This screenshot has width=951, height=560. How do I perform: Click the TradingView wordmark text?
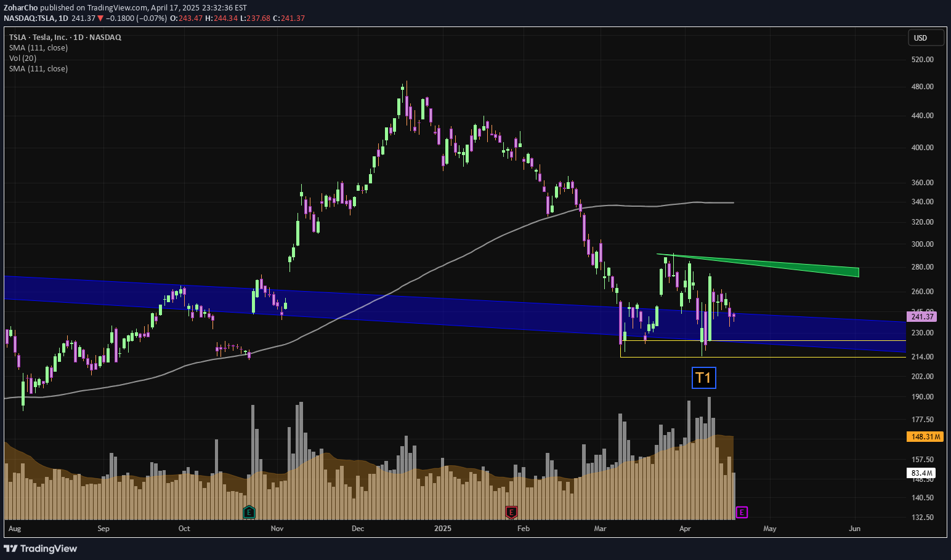47,548
